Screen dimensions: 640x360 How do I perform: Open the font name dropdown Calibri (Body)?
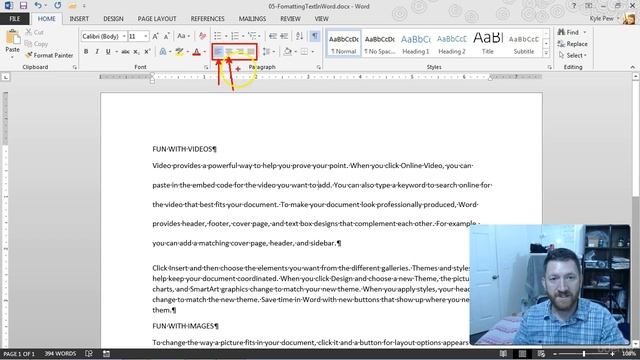pyautogui.click(x=124, y=36)
